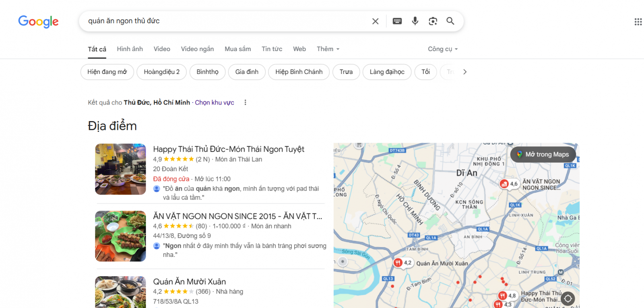Click the address text 20 Đoàn Kết
Screen dimensions: 644x308
tap(171, 169)
